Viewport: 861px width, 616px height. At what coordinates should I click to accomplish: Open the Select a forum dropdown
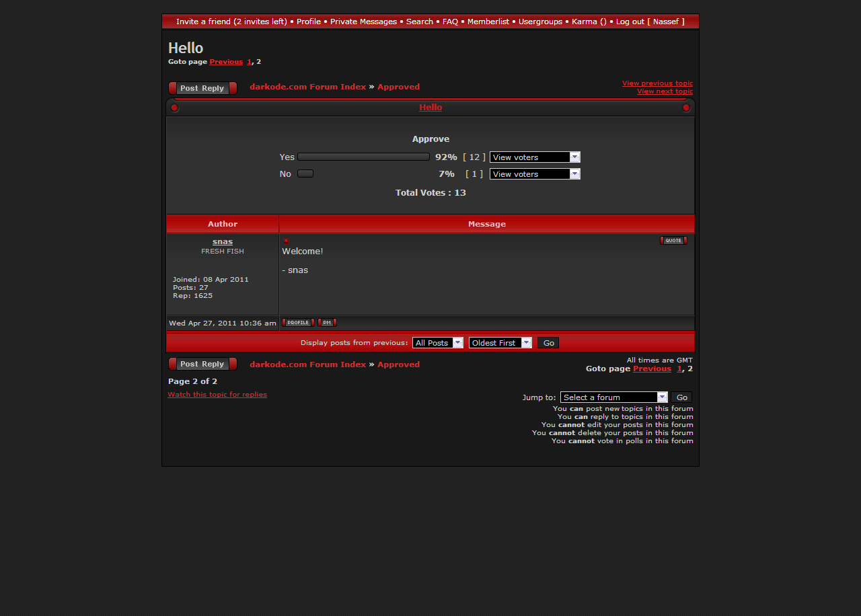(x=613, y=397)
